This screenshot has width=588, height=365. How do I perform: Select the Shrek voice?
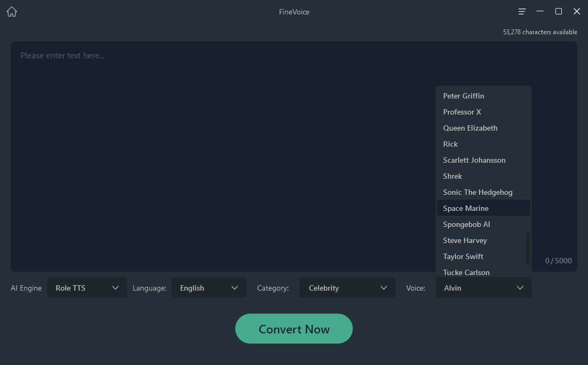[x=483, y=176]
